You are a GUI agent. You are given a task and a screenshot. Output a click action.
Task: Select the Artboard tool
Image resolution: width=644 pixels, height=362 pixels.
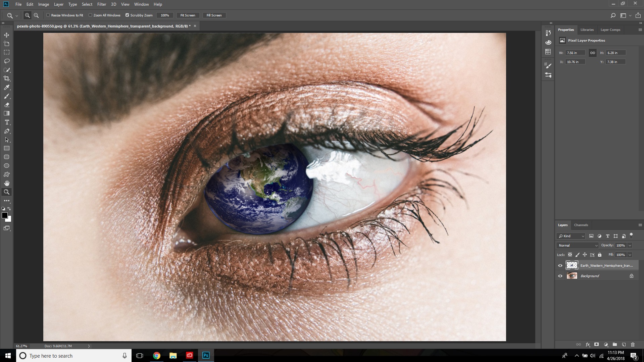coord(7,44)
